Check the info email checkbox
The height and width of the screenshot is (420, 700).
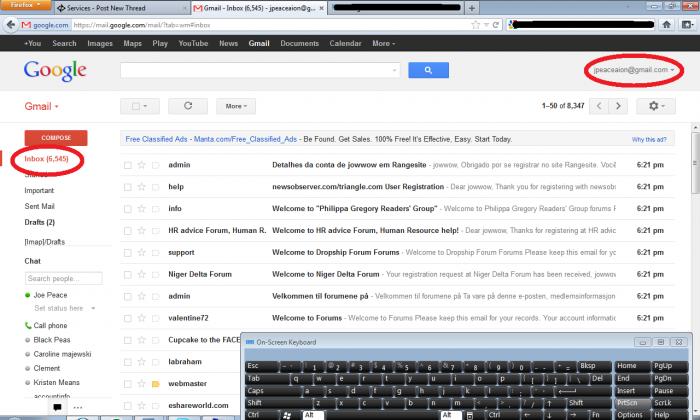pos(128,209)
